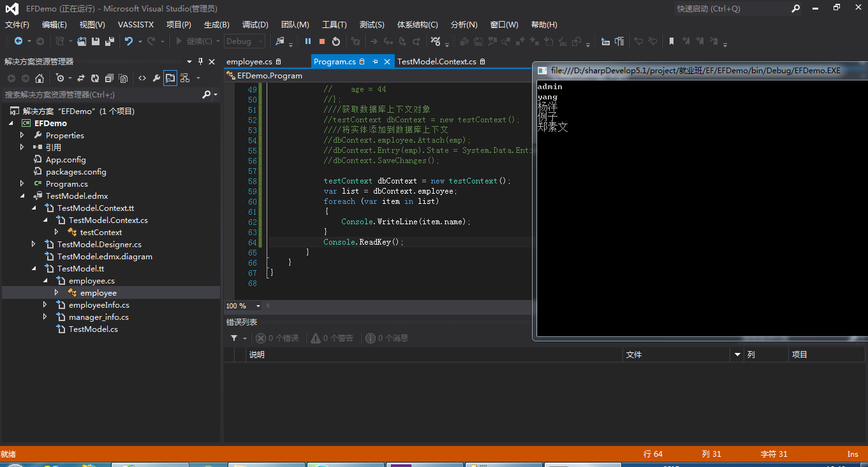Switch to the TestModel.Context.cs tab
Screen dimensions: 868x467
[x=437, y=62]
